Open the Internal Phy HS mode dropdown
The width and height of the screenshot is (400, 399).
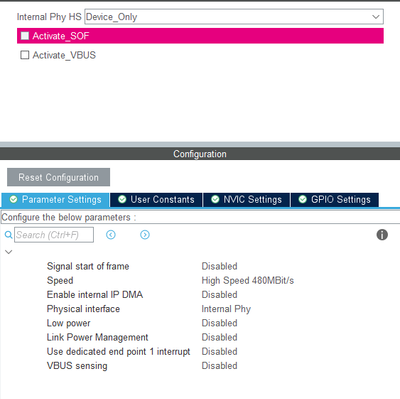(234, 17)
